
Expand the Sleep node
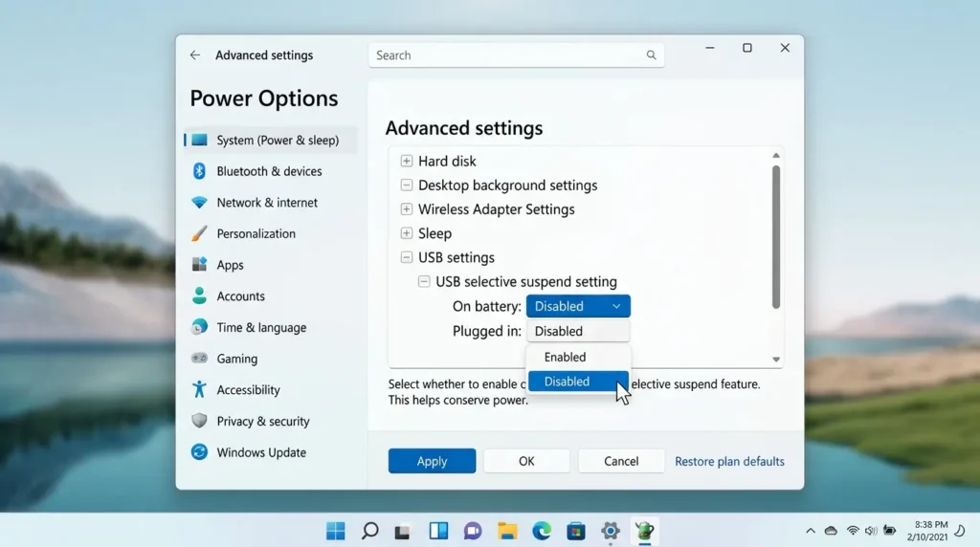pyautogui.click(x=406, y=233)
